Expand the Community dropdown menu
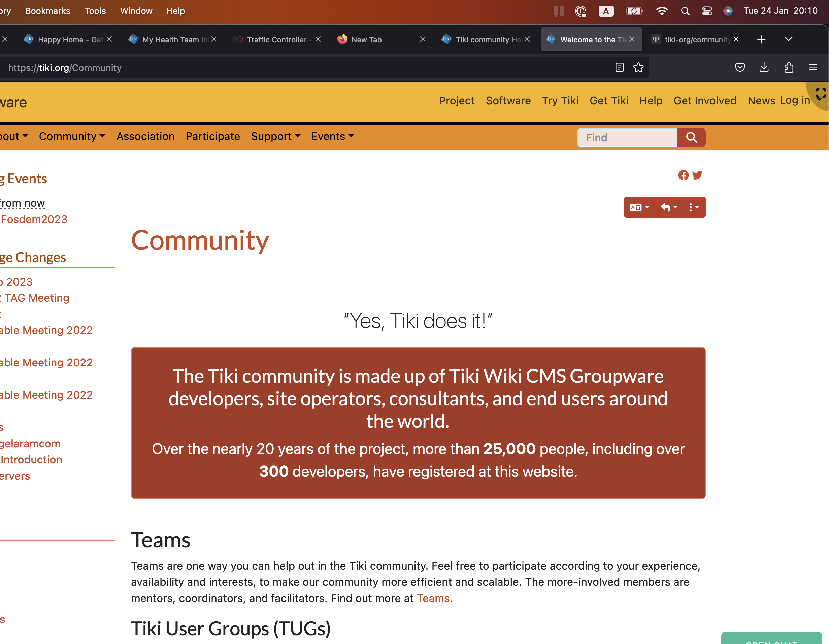This screenshot has width=829, height=644. (72, 136)
